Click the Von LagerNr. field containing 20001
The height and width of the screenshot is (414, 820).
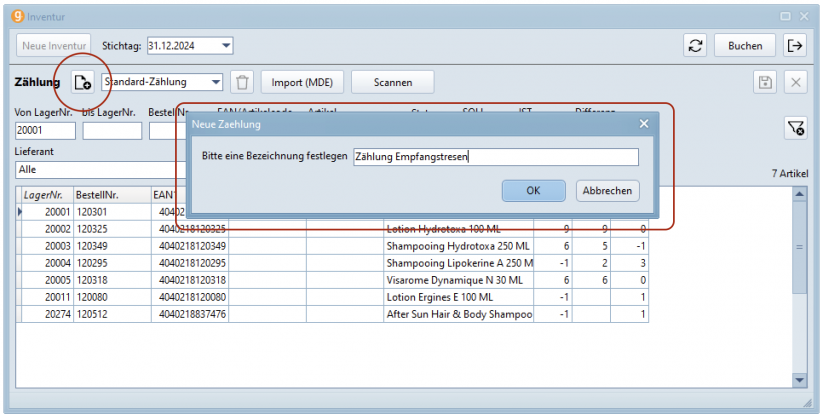[45, 130]
